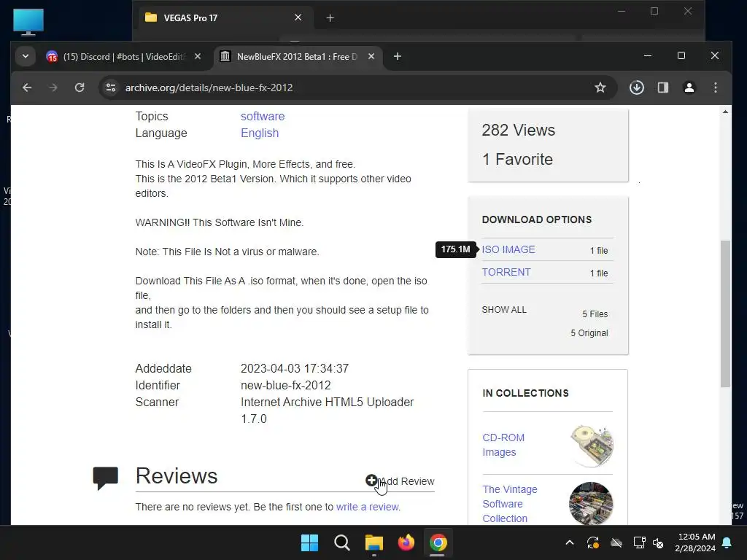This screenshot has width=747, height=560.
Task: Click the 1 Favorite text
Action: (x=517, y=159)
